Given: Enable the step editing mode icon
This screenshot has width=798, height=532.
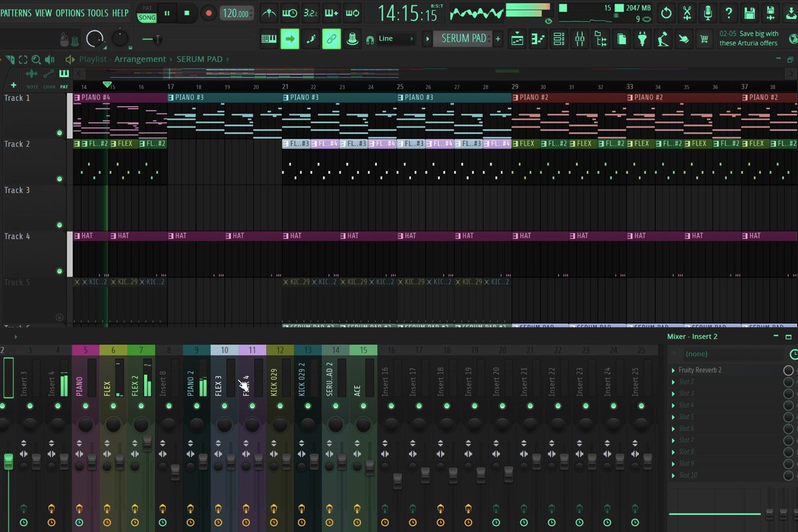Looking at the screenshot, I should 311,39.
